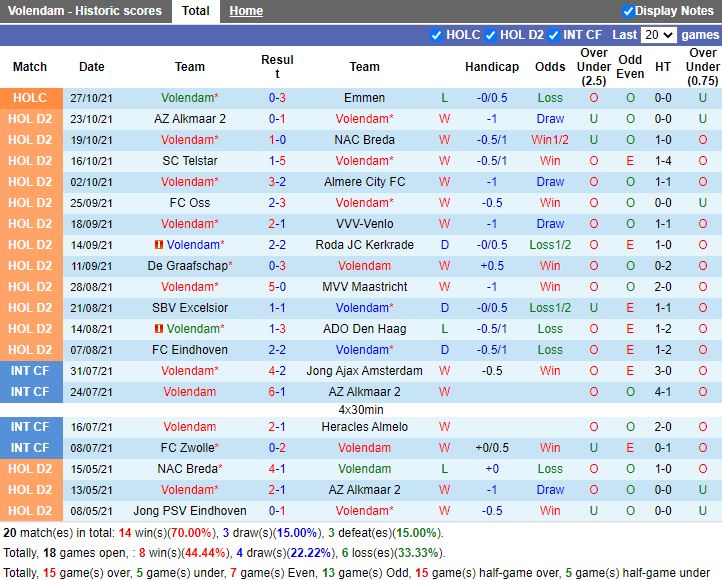722x580 pixels.
Task: Click the red card icon in the ADO Den Haag match row
Action: 158,329
